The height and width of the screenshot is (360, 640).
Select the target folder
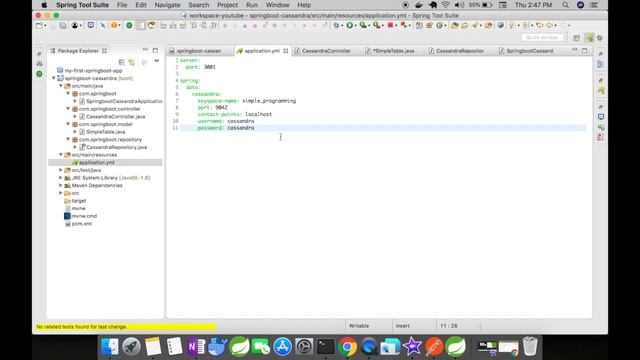tap(79, 201)
